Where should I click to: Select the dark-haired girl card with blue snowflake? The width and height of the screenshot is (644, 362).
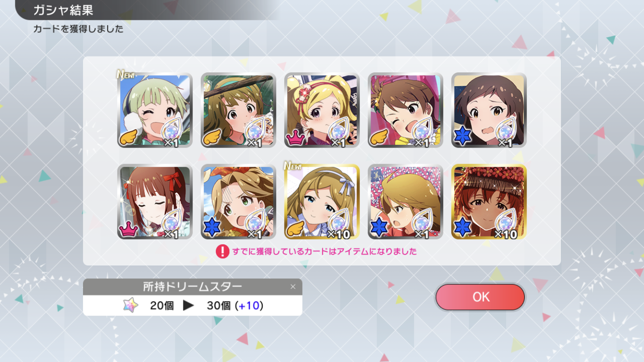[489, 110]
